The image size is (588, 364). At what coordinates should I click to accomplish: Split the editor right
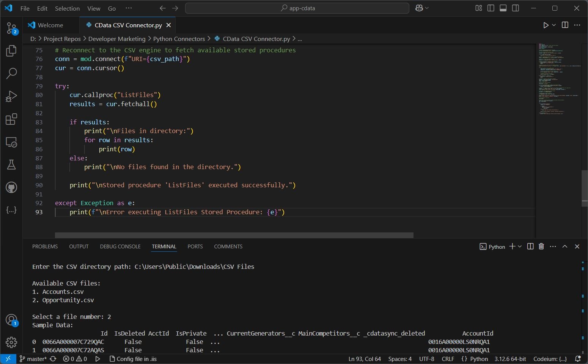coord(565,25)
